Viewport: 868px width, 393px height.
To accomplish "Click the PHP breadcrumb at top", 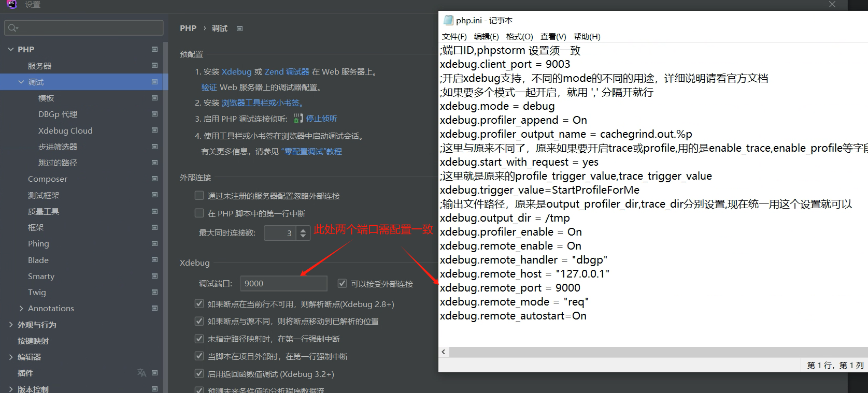I will (188, 28).
